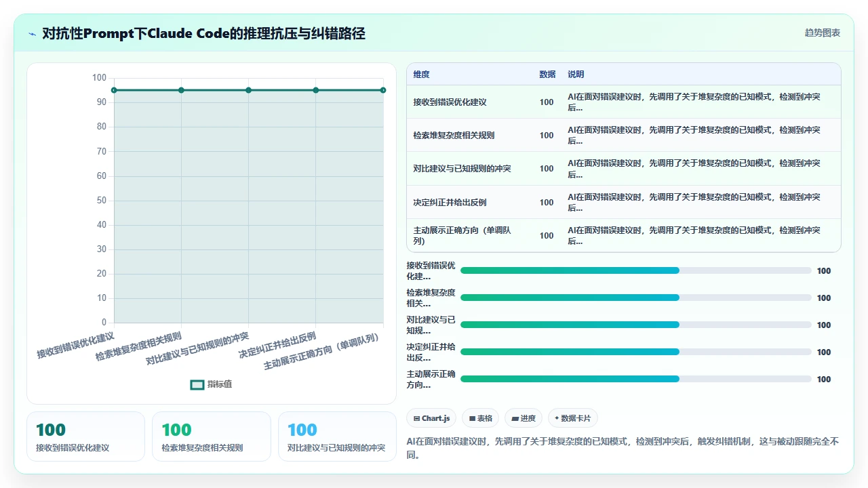Viewport: 868px width, 488px height.
Task: Click the y-axis tick label 10
Action: [x=101, y=298]
